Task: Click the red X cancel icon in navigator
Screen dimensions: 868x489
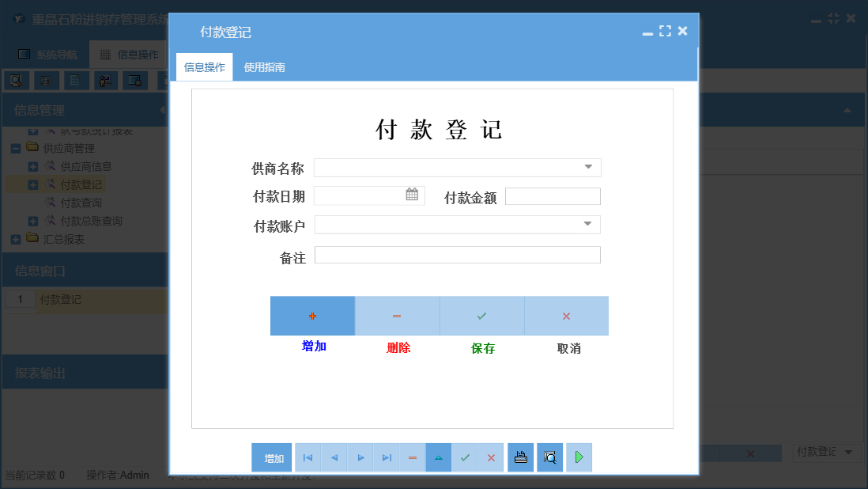Action: [x=491, y=457]
